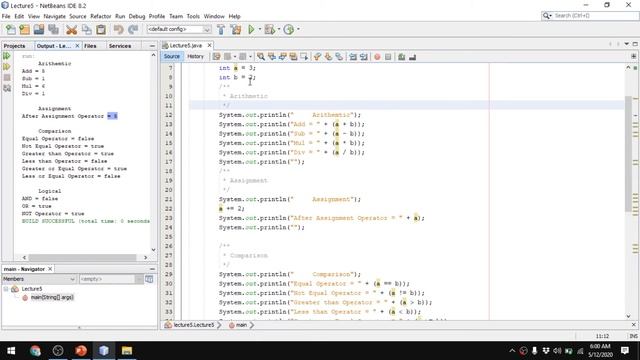640x360 pixels.
Task: Close the Lecture5.java editor tab
Action: pos(209,45)
